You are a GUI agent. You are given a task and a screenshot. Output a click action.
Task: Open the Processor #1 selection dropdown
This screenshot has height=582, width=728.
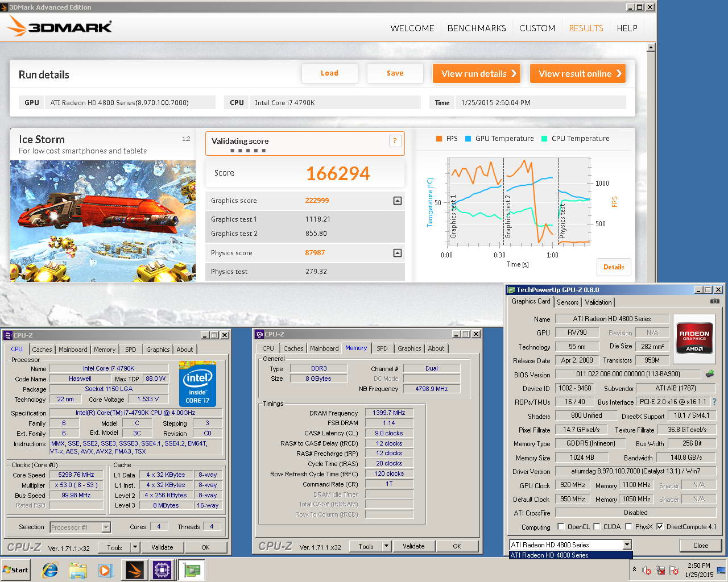point(106,527)
